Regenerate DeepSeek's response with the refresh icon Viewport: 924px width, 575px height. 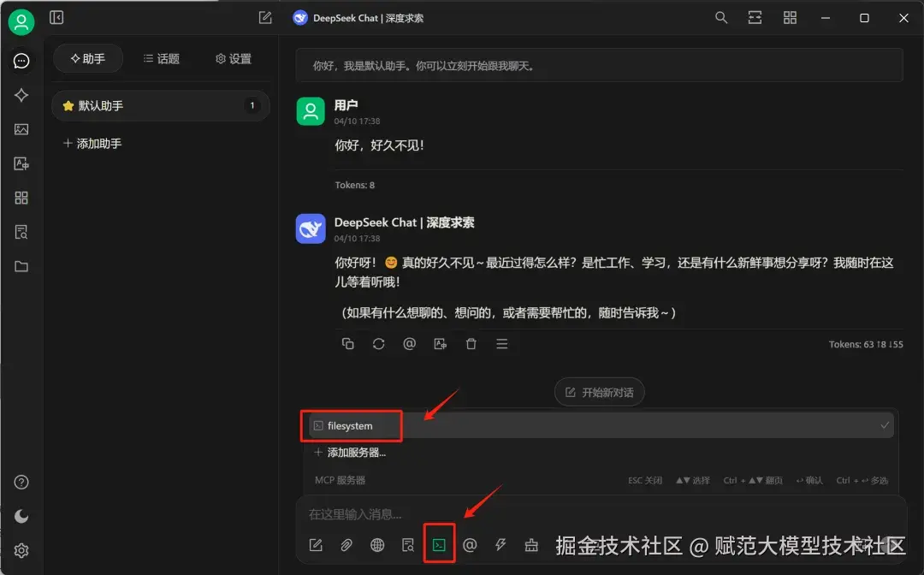378,343
